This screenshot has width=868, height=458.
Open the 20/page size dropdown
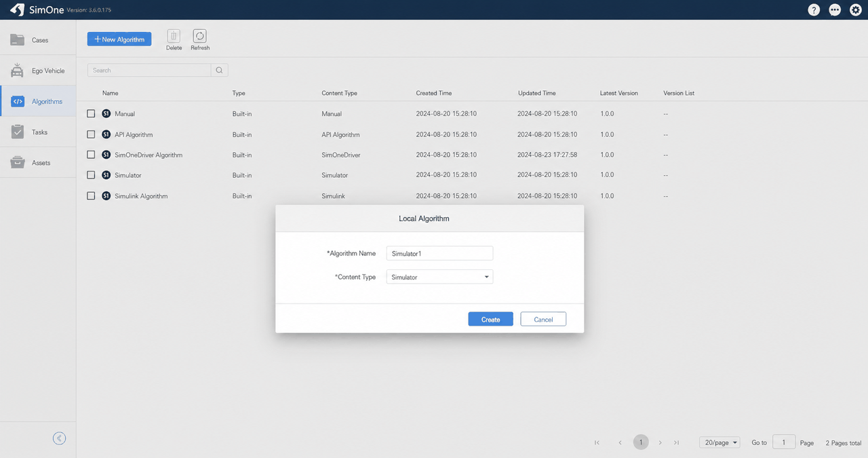point(719,442)
